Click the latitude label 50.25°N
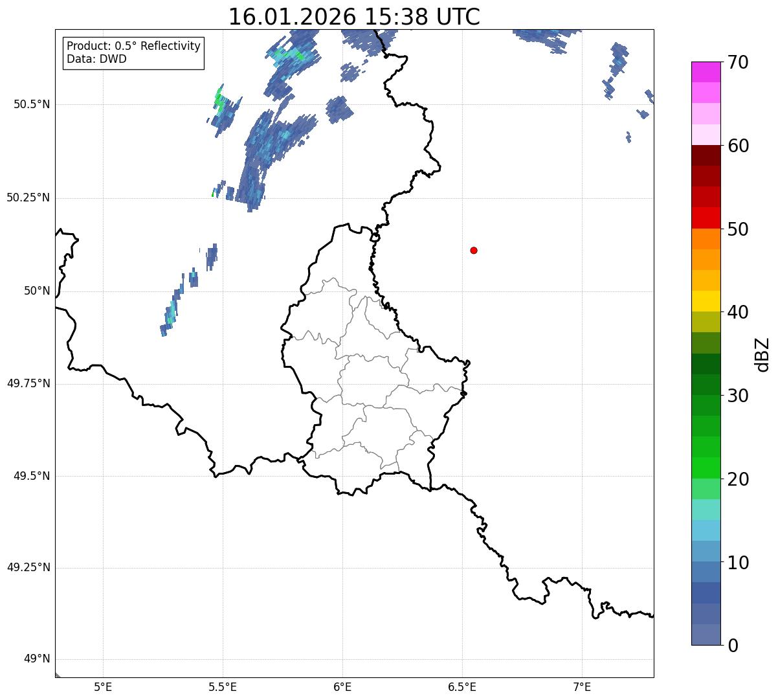Image resolution: width=778 pixels, height=700 pixels. [28, 198]
